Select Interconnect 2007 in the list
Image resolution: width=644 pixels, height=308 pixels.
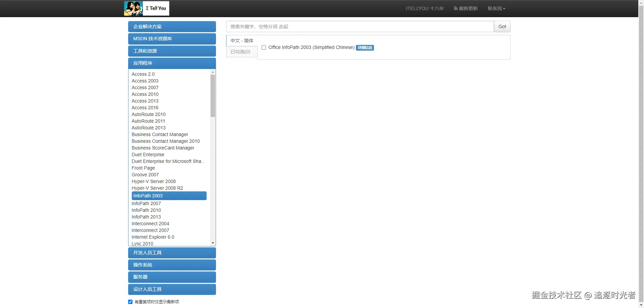[150, 230]
